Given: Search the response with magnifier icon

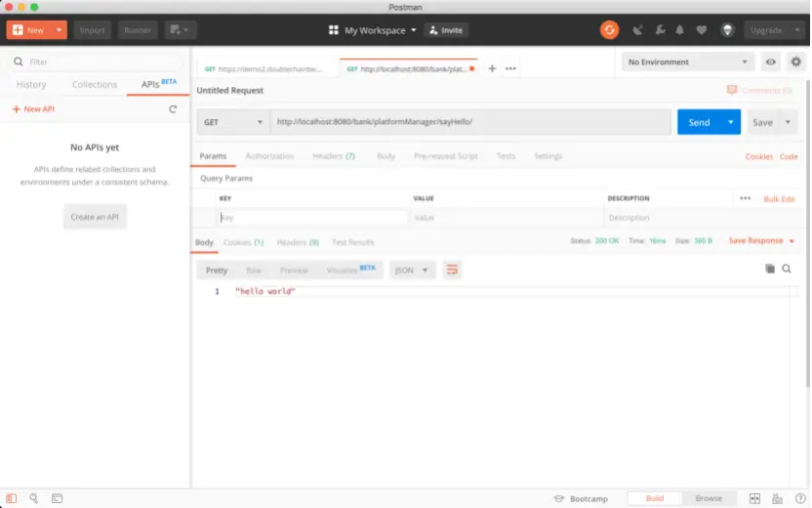Looking at the screenshot, I should coord(787,269).
